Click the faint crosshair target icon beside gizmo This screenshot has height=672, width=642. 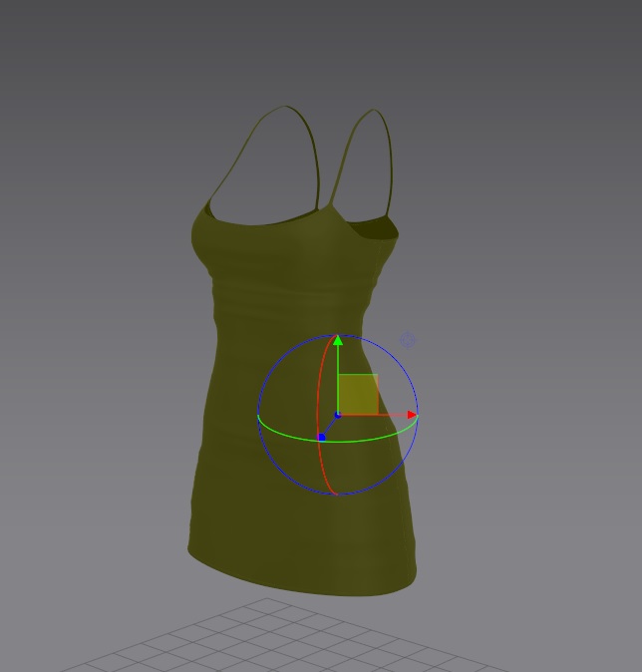pyautogui.click(x=408, y=340)
